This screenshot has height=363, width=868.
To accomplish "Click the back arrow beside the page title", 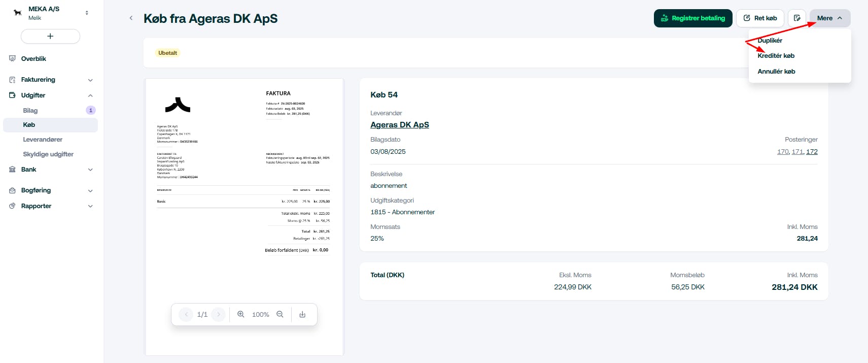I will (x=131, y=18).
